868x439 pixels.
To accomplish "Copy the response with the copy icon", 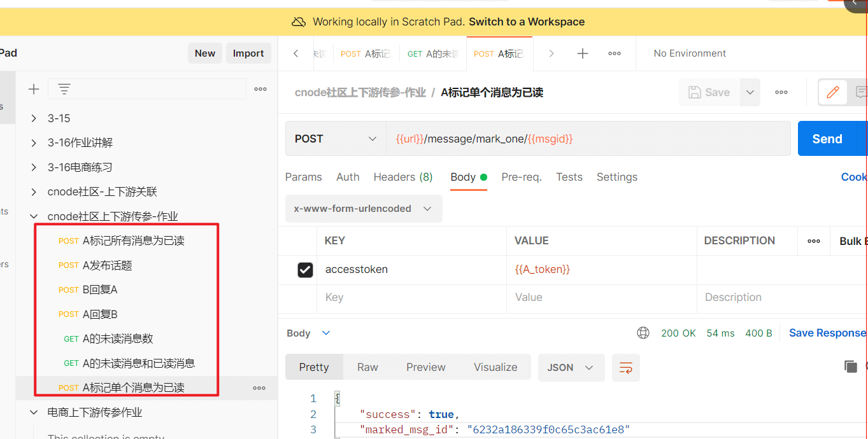I will click(x=850, y=366).
